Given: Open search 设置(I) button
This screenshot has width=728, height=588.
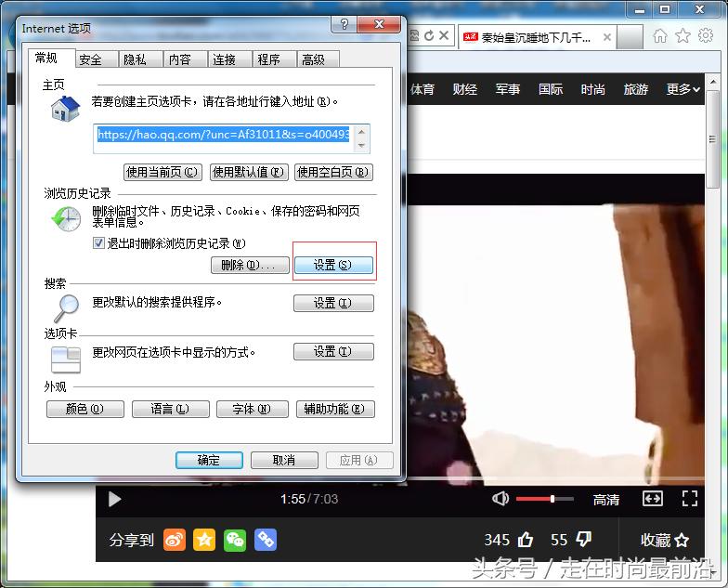Looking at the screenshot, I should (x=334, y=303).
